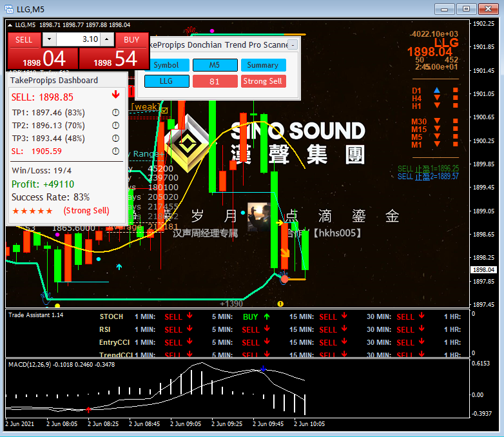Click the M30 orange square indicator
Viewport: 504px width, 437px height.
[456, 121]
